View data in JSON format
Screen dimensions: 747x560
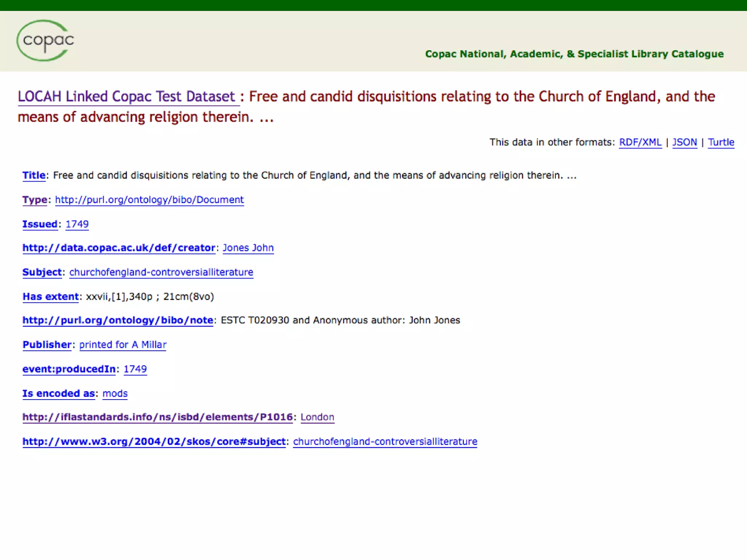click(684, 142)
